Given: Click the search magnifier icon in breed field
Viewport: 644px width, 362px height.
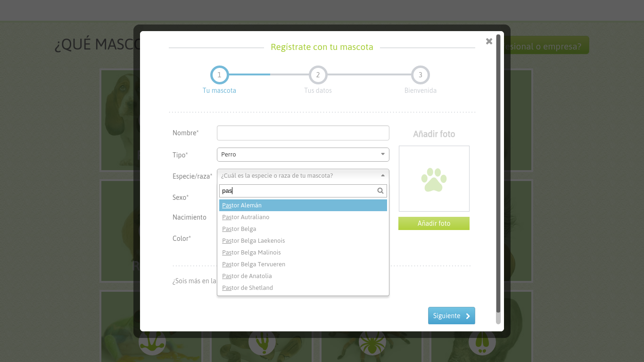Looking at the screenshot, I should click(380, 191).
